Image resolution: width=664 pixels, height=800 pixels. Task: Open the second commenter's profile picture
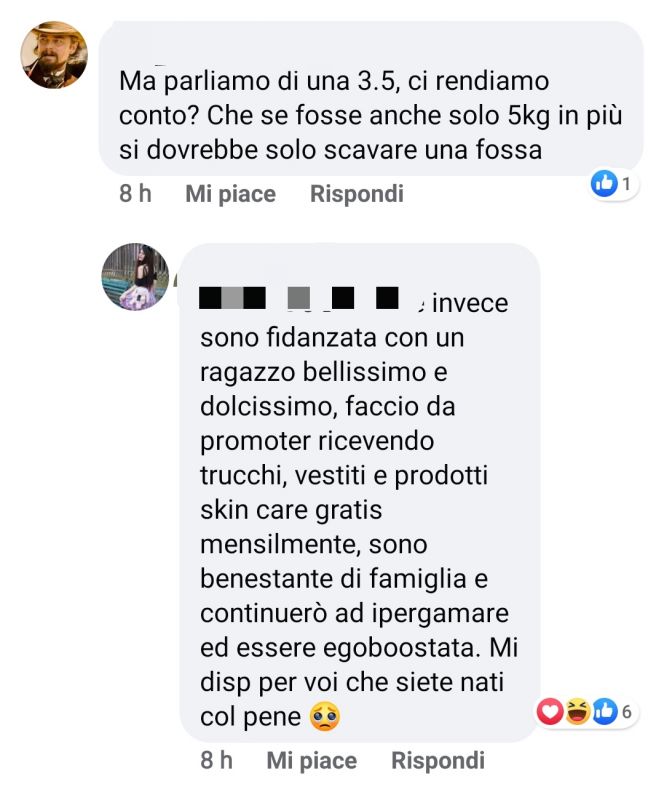pos(135,277)
